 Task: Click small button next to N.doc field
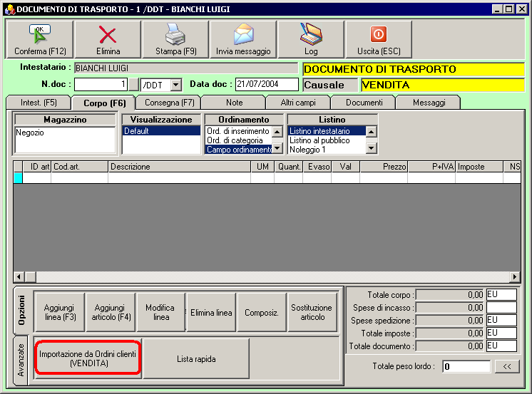coord(133,84)
